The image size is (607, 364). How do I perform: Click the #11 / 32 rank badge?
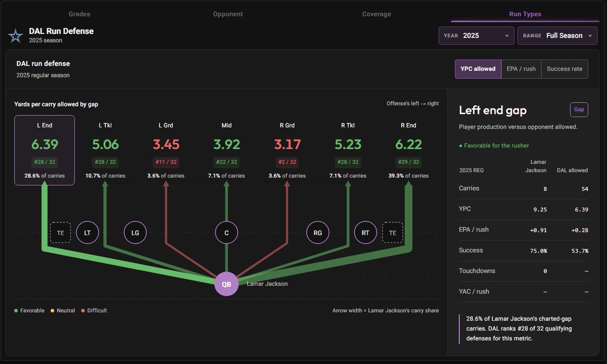point(166,162)
